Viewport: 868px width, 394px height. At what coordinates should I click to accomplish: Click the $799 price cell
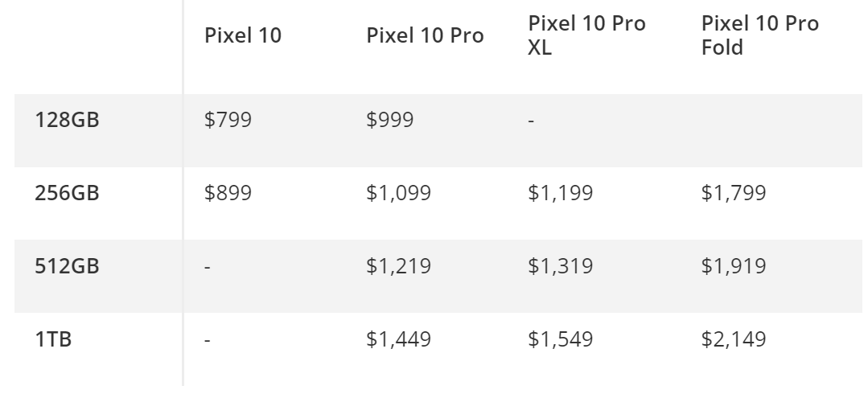coord(228,121)
